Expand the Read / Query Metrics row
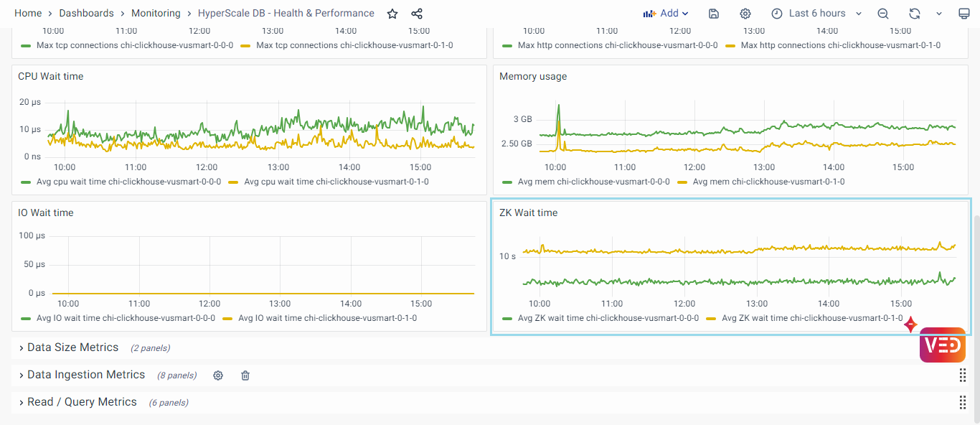The height and width of the screenshot is (425, 980). (82, 402)
